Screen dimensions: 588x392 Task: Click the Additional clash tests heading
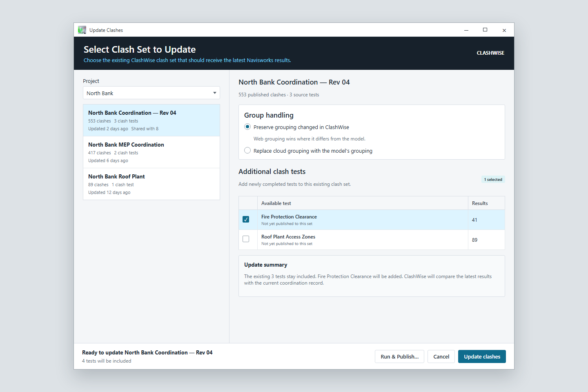[x=272, y=171]
